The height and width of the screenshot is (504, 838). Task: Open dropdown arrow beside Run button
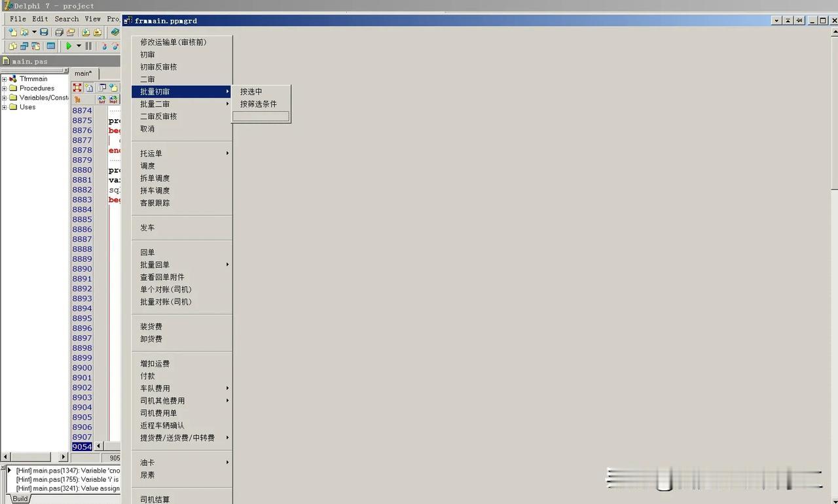click(x=79, y=46)
